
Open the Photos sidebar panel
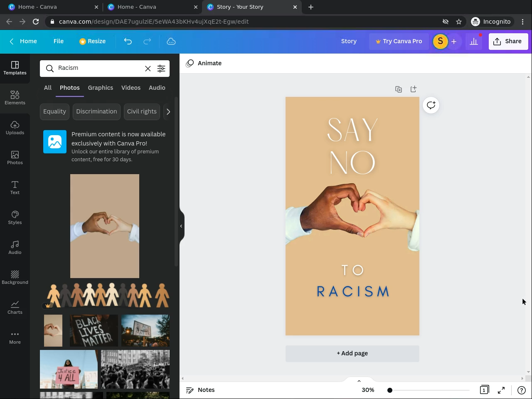tap(15, 158)
